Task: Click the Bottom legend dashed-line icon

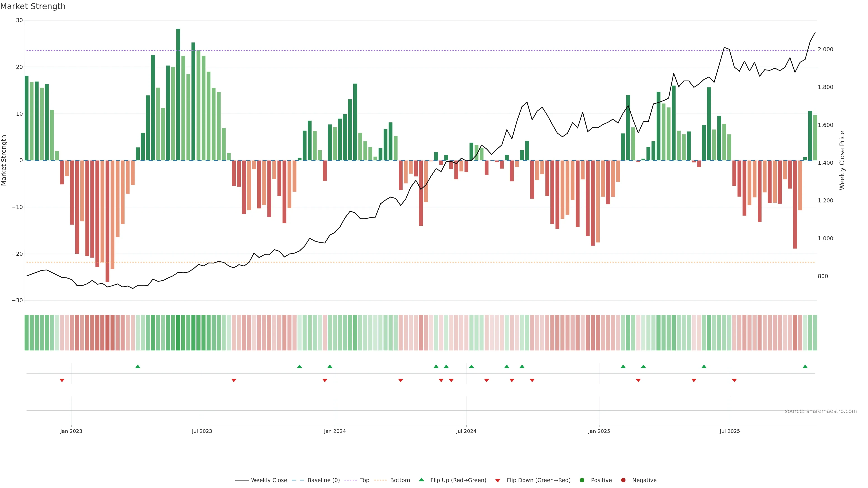Action: [380, 480]
